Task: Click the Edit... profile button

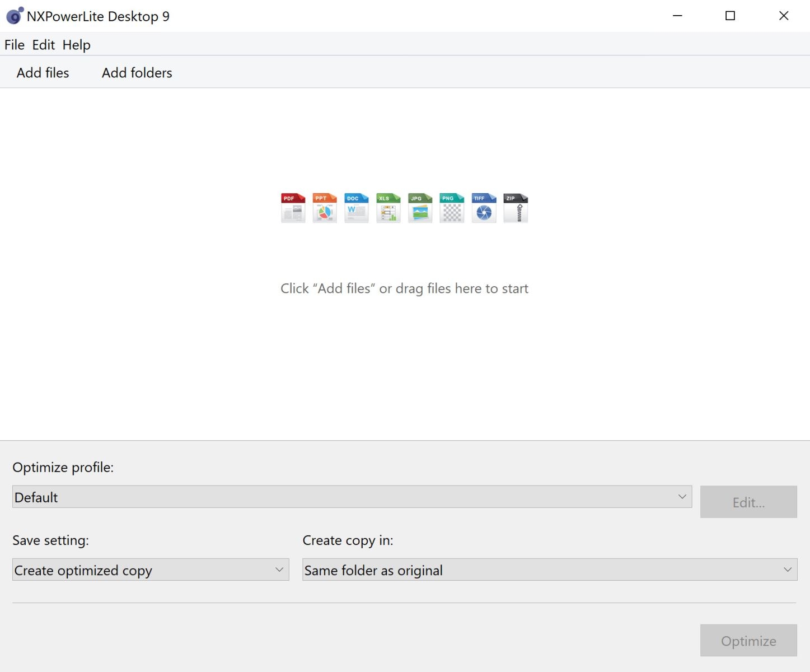Action: click(x=748, y=502)
